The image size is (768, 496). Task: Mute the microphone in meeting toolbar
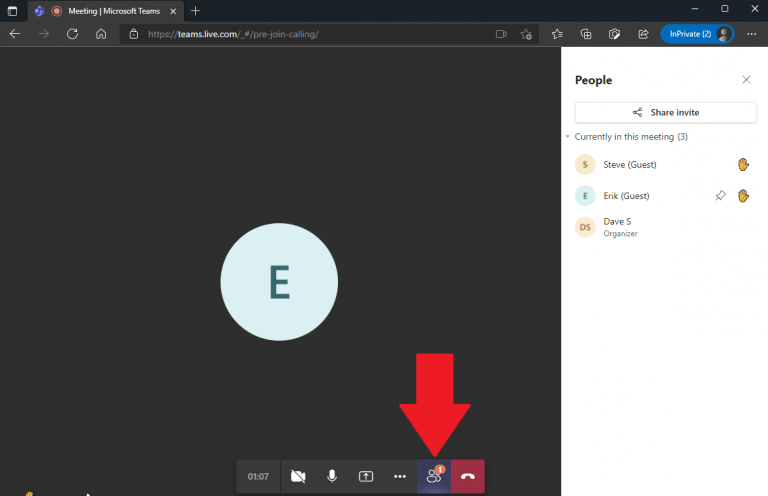[332, 476]
